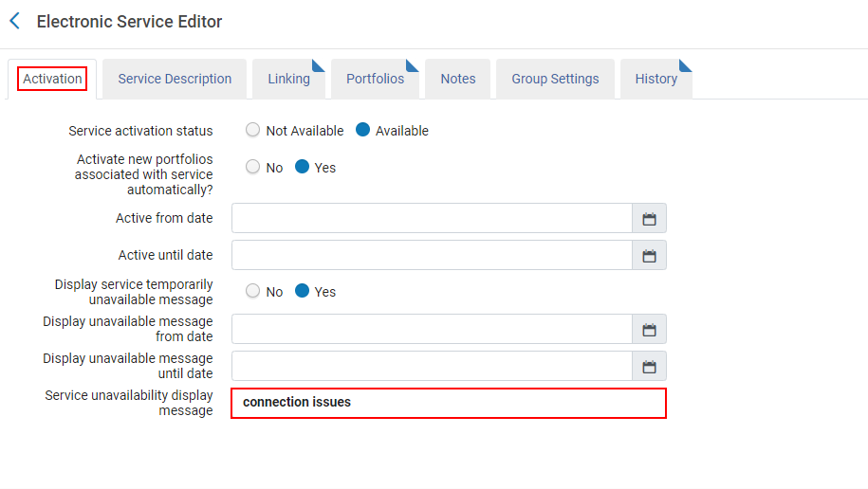Open calendar picker for Active until date

[649, 256]
